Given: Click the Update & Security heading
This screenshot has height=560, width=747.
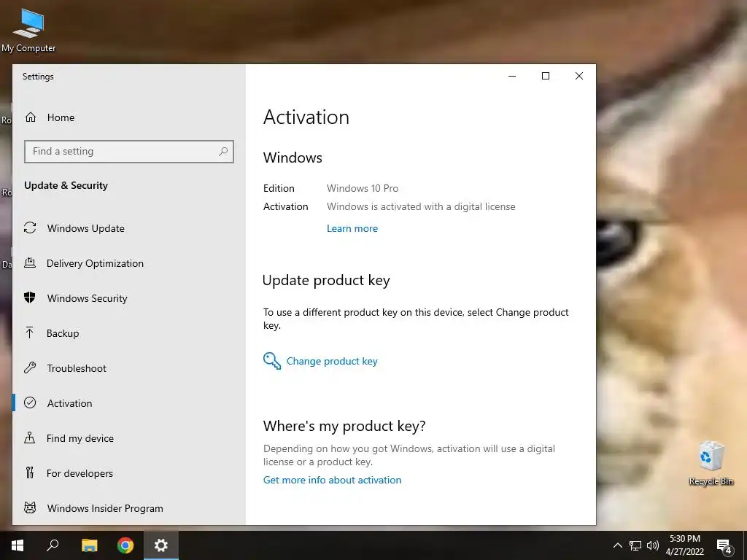Looking at the screenshot, I should [66, 185].
